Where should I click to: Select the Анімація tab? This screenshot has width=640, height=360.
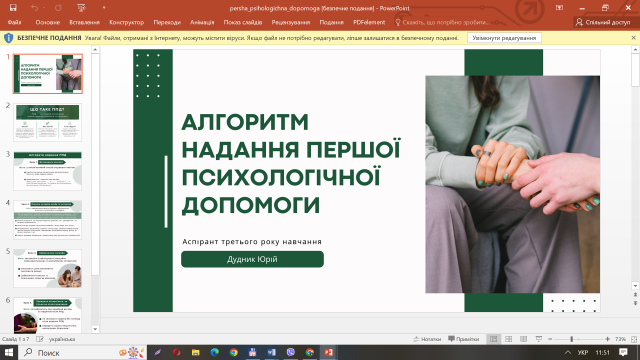tap(202, 22)
